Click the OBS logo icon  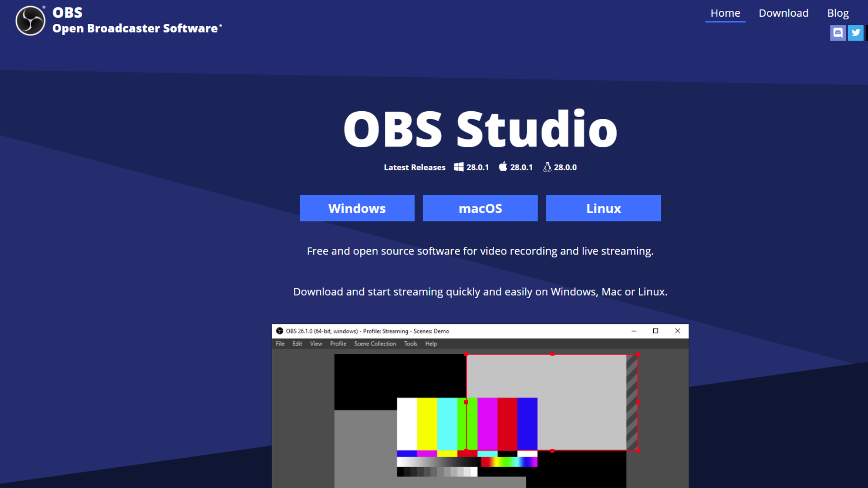[30, 21]
